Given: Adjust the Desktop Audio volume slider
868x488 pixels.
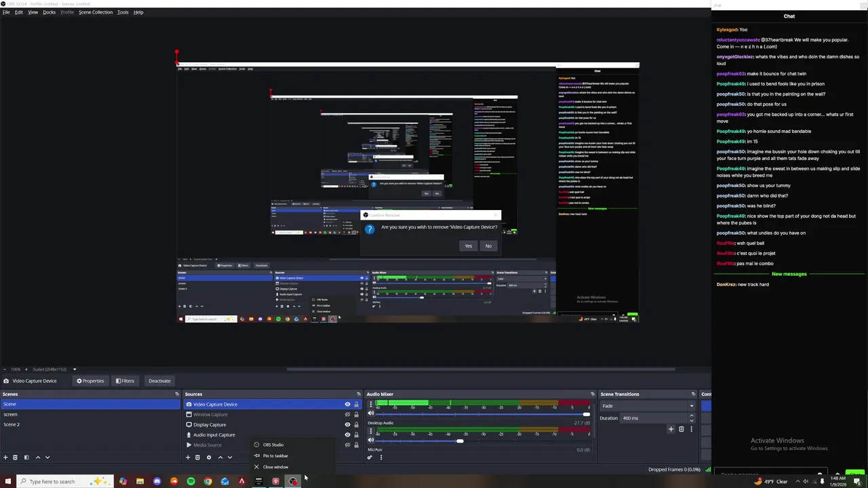Looking at the screenshot, I should point(460,441).
